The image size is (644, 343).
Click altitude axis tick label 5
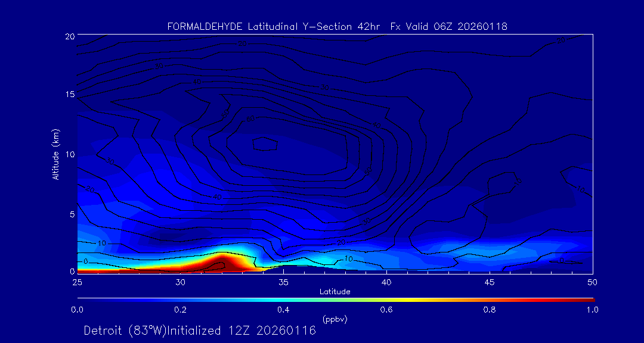click(x=72, y=214)
